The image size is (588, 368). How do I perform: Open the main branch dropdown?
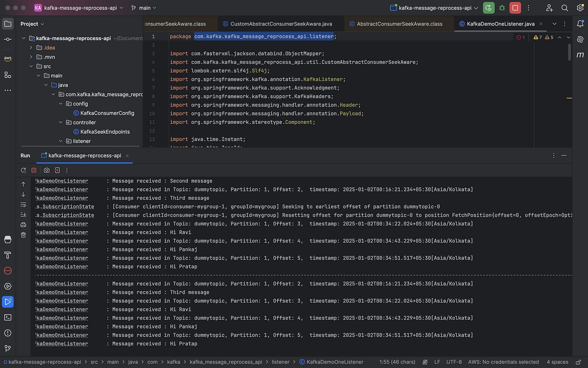coord(144,8)
